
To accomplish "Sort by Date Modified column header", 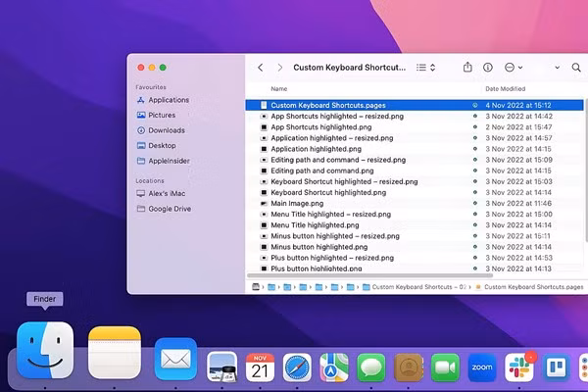I will click(x=505, y=89).
